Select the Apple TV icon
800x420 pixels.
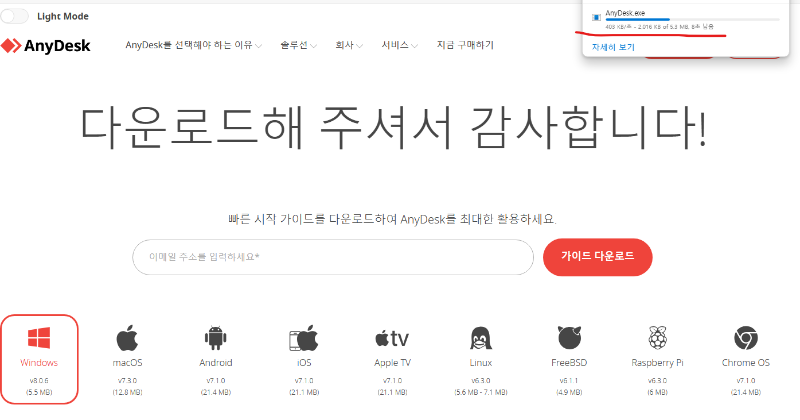pos(392,338)
